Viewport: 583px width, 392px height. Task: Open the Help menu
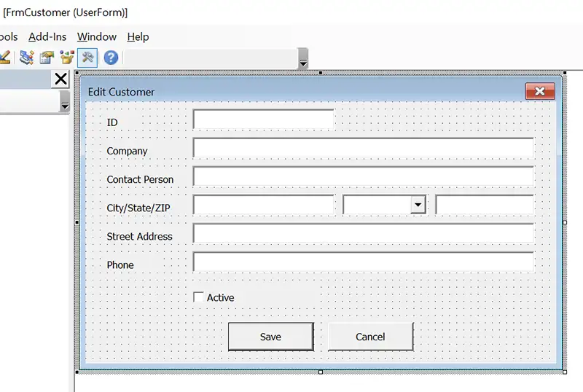click(138, 37)
